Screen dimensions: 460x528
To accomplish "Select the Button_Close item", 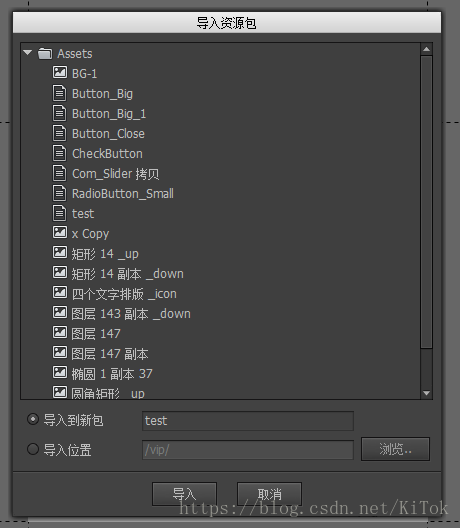I will point(108,134).
